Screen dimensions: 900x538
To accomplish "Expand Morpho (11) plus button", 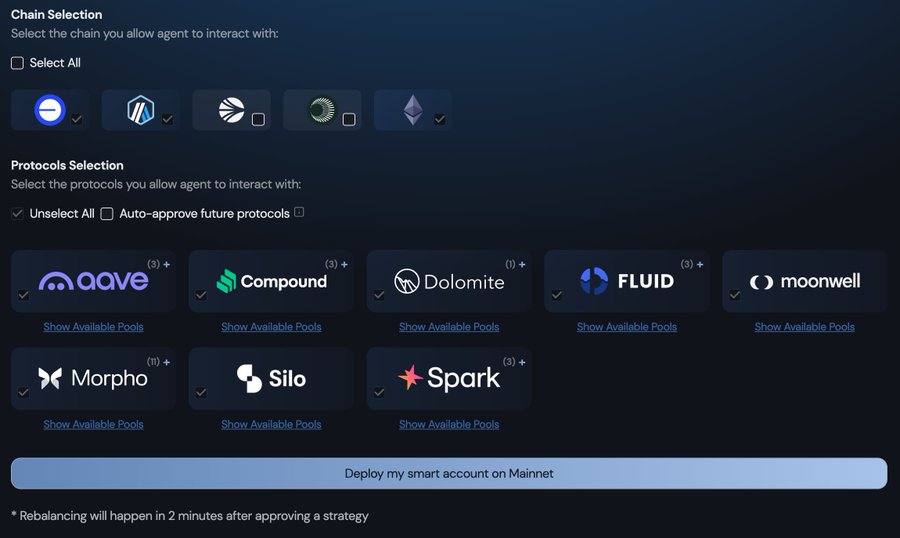I will 166,362.
